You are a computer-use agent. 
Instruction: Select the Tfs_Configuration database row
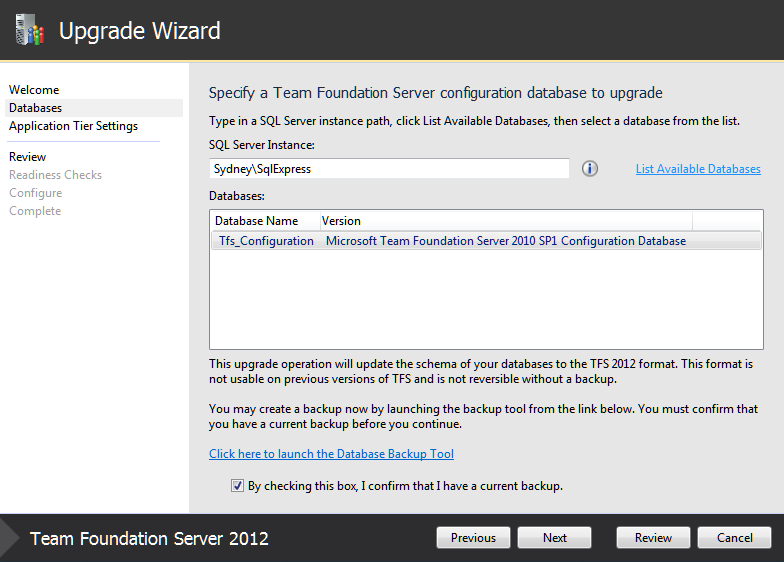pyautogui.click(x=486, y=240)
